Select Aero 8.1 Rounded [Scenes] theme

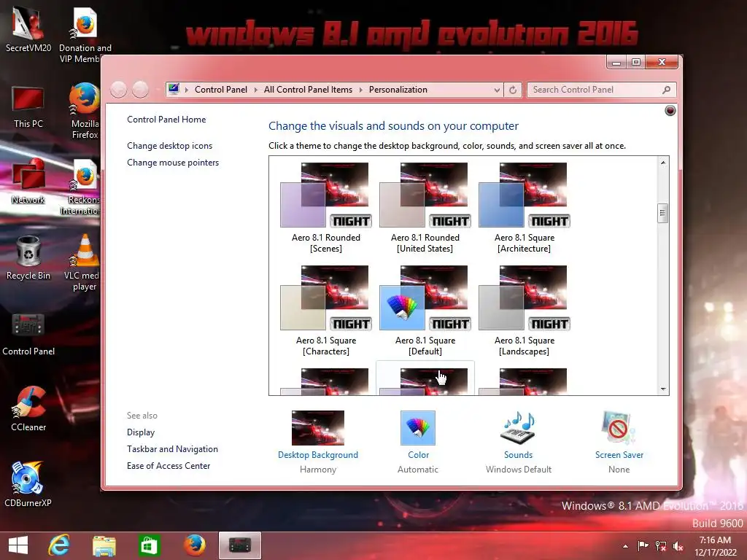326,208
